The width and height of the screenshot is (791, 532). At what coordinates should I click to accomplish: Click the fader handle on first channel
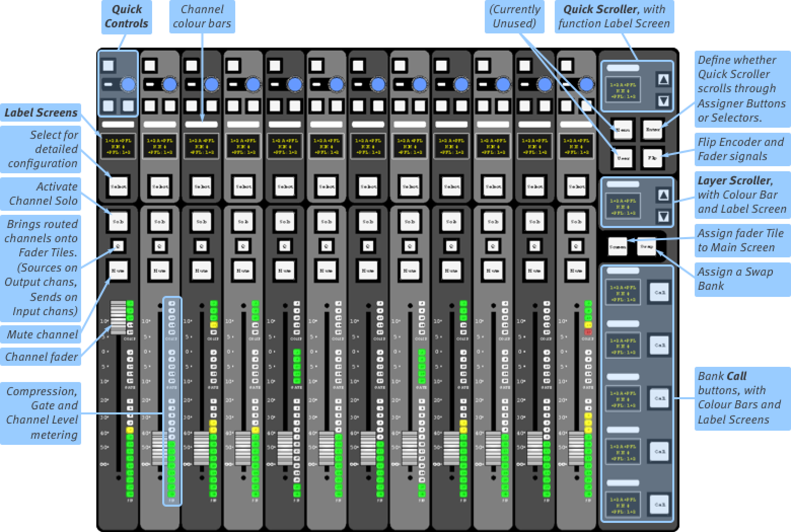point(118,317)
